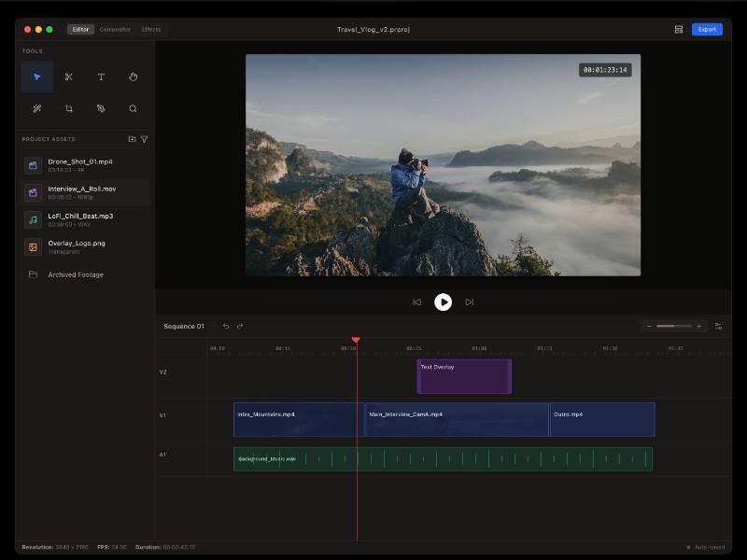Play the preview video

(x=444, y=301)
